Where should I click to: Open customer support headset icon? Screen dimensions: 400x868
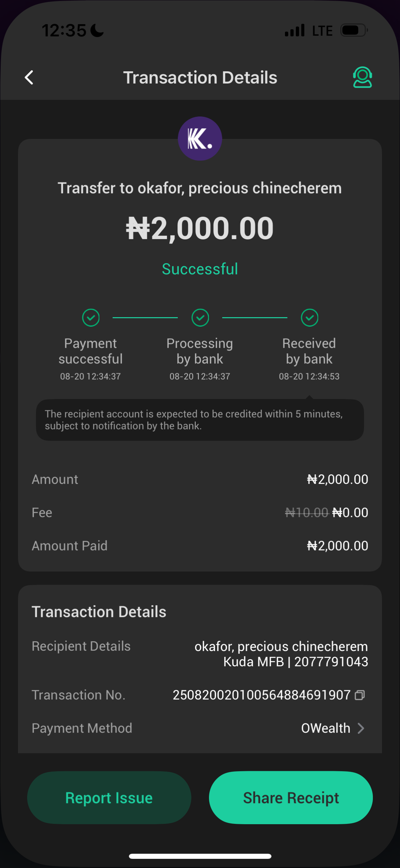point(362,77)
